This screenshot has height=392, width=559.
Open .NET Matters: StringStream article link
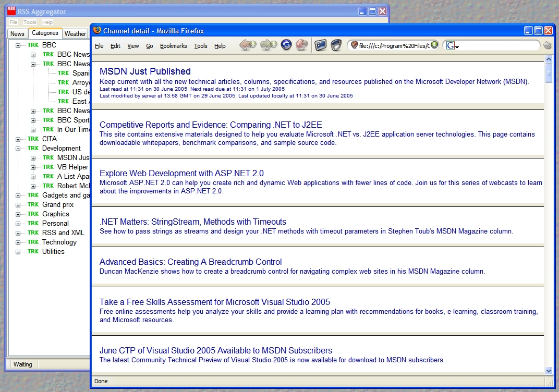pos(193,222)
